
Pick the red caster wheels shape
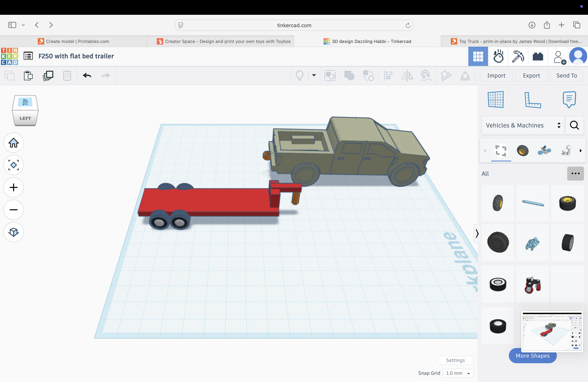533,284
